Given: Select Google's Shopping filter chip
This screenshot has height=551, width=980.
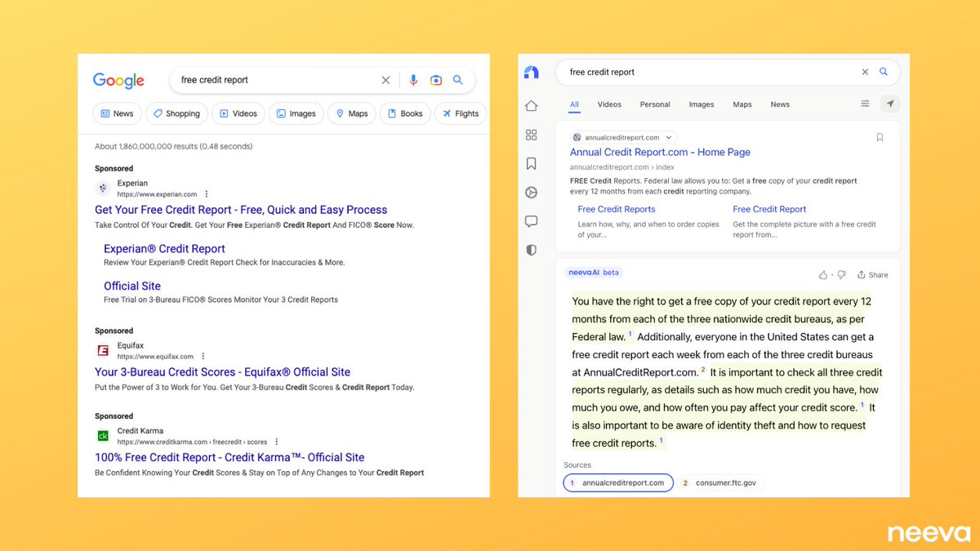Looking at the screenshot, I should 176,113.
